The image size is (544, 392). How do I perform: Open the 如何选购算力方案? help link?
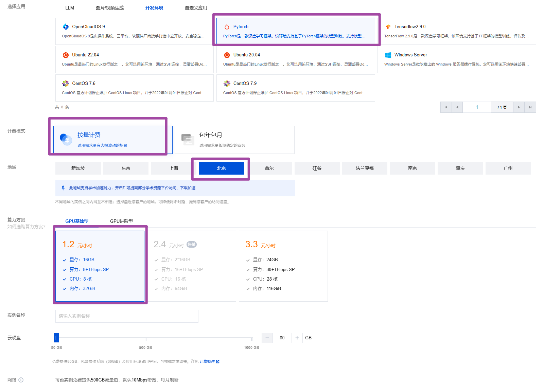(x=27, y=227)
